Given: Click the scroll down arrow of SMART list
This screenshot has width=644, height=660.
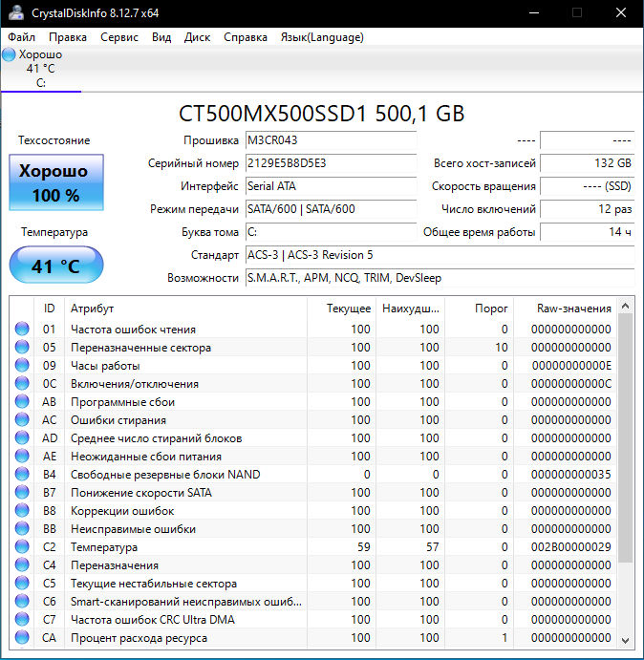Looking at the screenshot, I should 626,640.
